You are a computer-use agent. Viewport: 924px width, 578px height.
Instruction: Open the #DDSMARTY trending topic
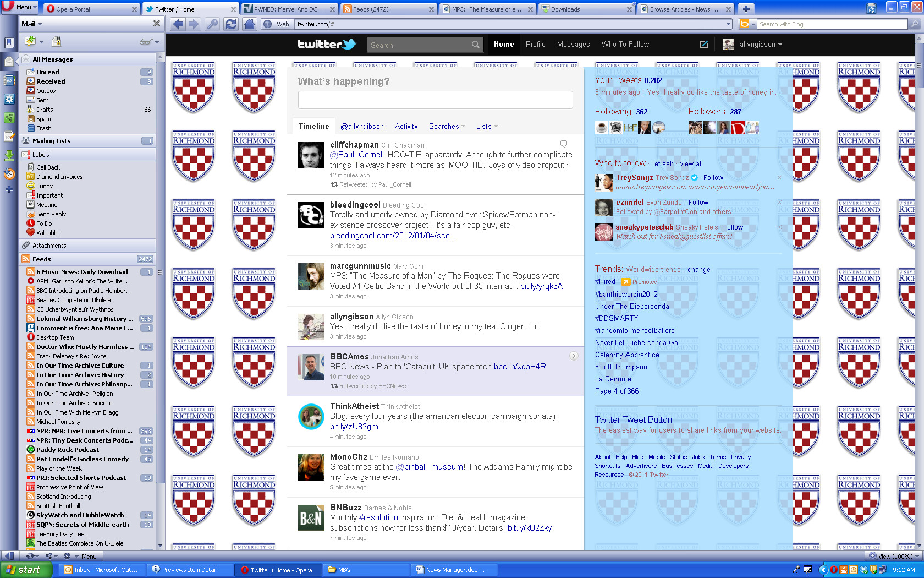(x=616, y=318)
